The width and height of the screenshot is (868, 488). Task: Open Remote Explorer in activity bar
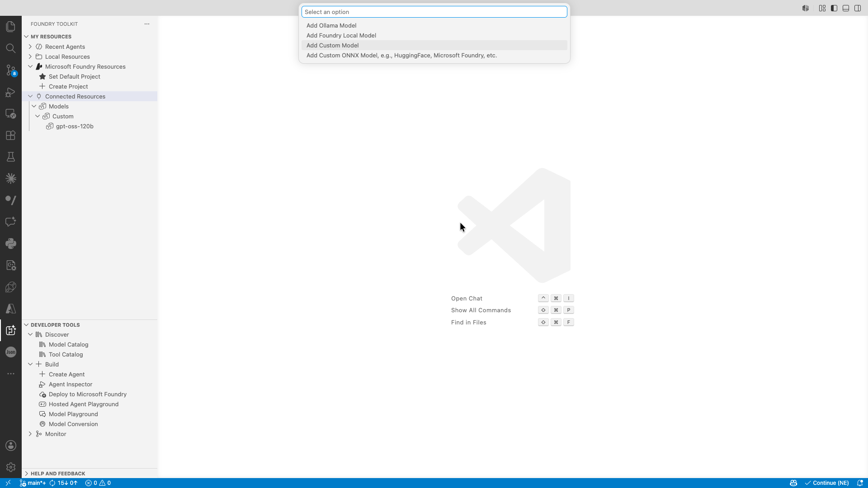pyautogui.click(x=11, y=113)
